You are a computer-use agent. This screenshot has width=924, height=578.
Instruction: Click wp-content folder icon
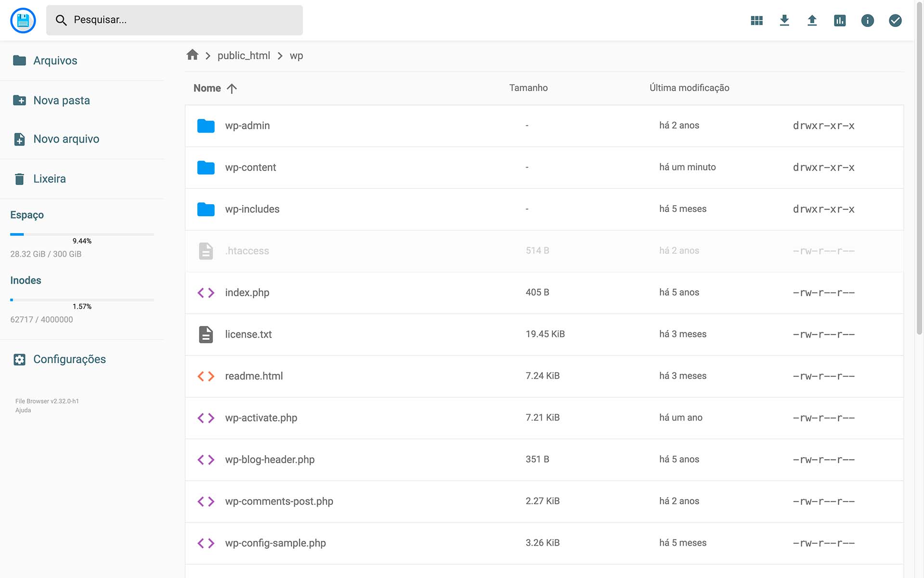click(x=206, y=168)
